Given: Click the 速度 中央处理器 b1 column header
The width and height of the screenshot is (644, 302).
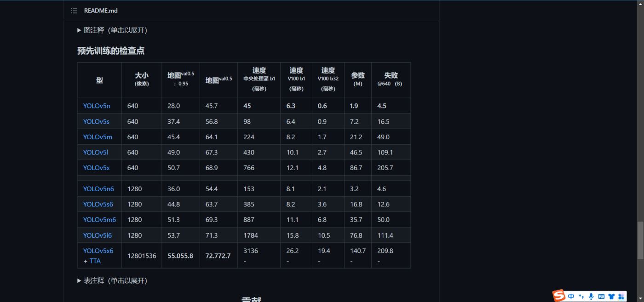Looking at the screenshot, I should click(x=259, y=80).
